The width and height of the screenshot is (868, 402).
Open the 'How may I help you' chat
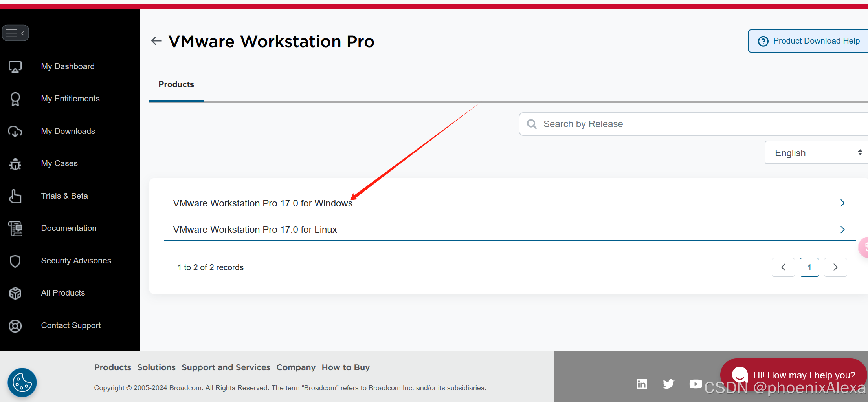793,375
